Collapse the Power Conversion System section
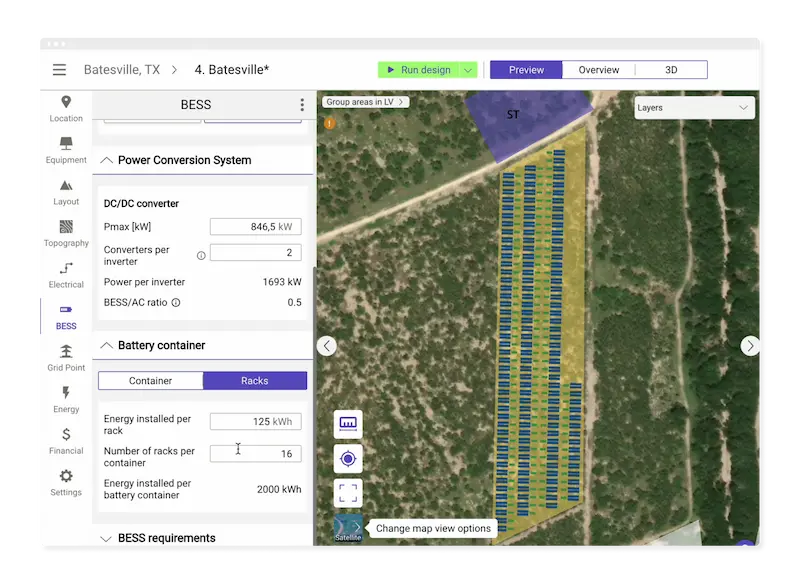 107,160
